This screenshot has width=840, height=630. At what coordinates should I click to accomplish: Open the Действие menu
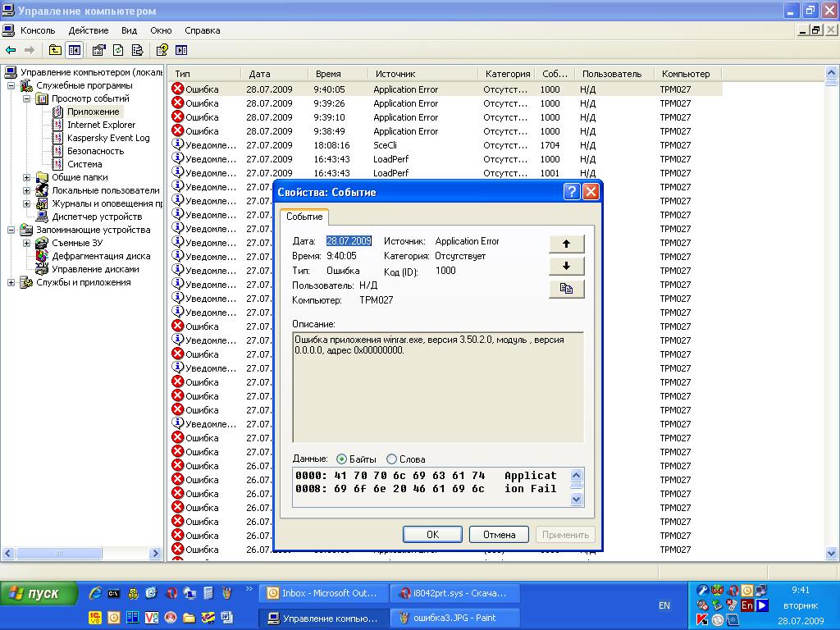(x=89, y=30)
